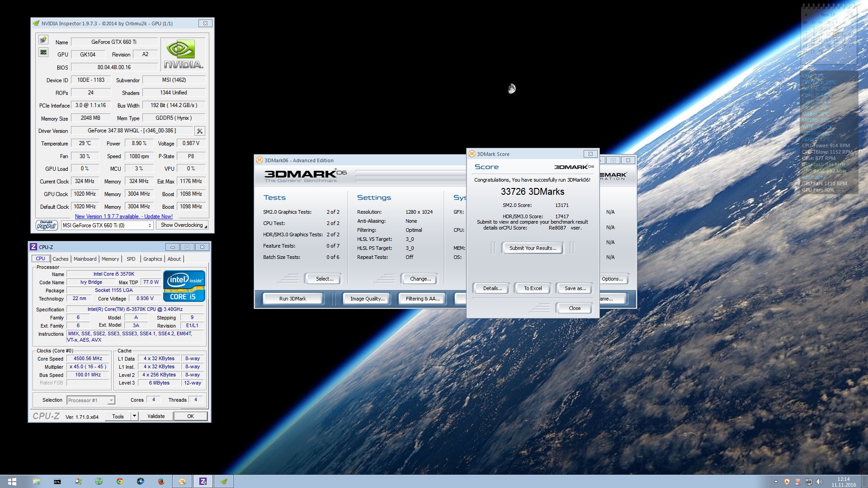This screenshot has width=868, height=488.
Task: Click the Validate button in CPU-Z
Action: [x=156, y=416]
